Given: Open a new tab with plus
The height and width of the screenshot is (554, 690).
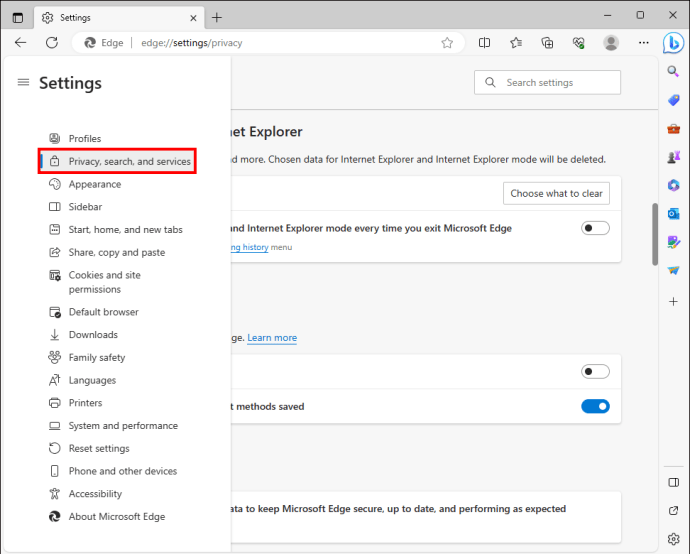Looking at the screenshot, I should click(217, 18).
